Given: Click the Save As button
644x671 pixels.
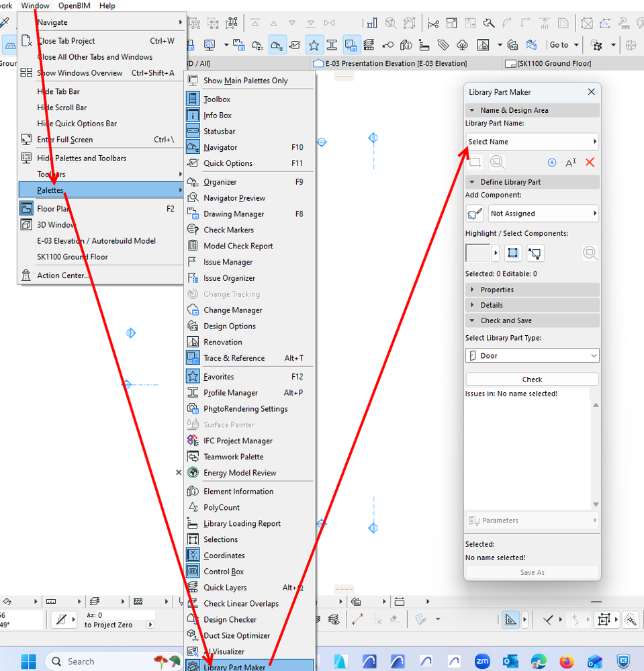Looking at the screenshot, I should (532, 572).
